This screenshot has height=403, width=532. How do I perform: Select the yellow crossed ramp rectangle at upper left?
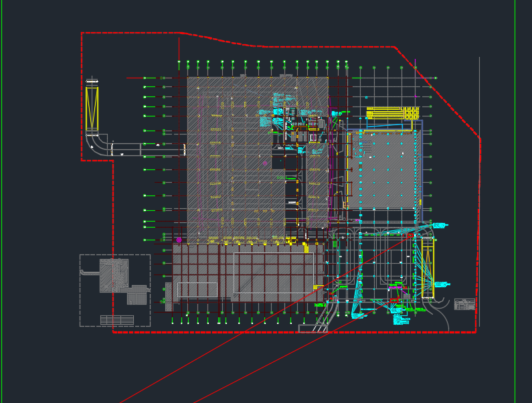[92, 108]
